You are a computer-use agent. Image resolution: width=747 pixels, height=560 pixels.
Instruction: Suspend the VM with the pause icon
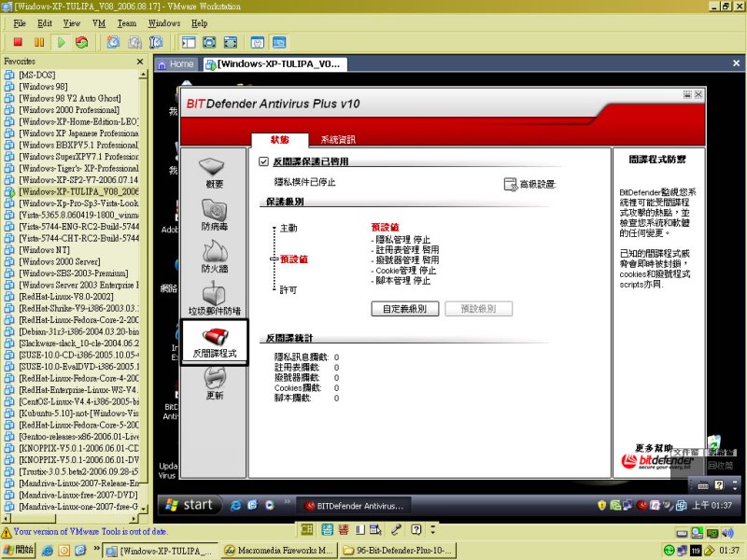tap(39, 42)
